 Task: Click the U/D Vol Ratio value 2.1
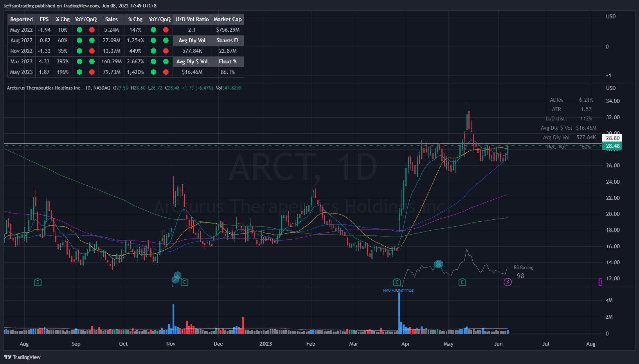coord(192,30)
